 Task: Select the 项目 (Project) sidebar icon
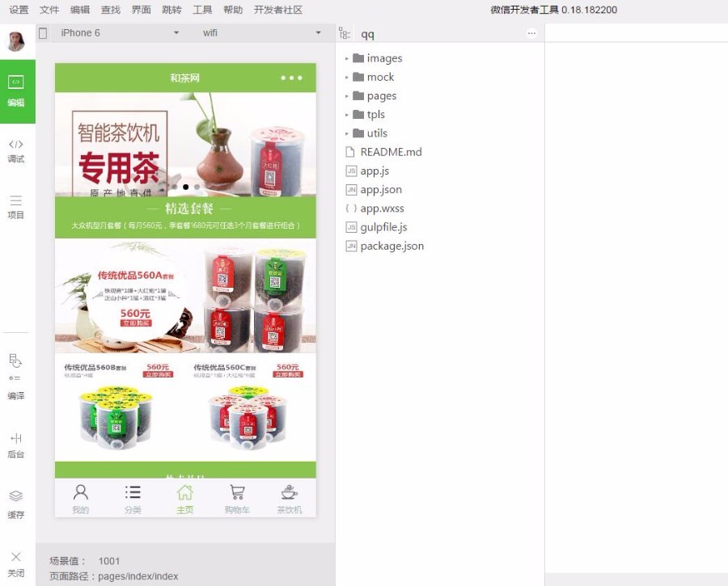[16, 207]
